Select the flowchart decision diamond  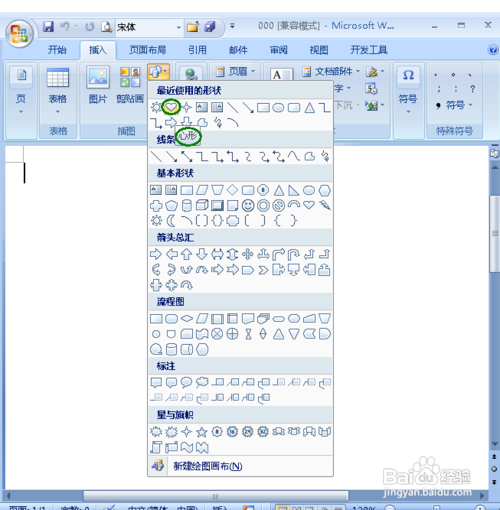click(x=186, y=319)
